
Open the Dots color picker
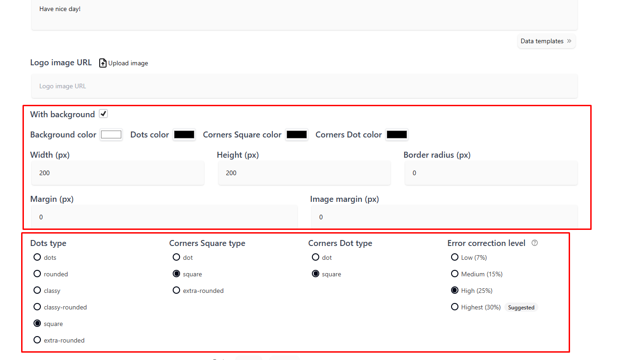pyautogui.click(x=184, y=134)
